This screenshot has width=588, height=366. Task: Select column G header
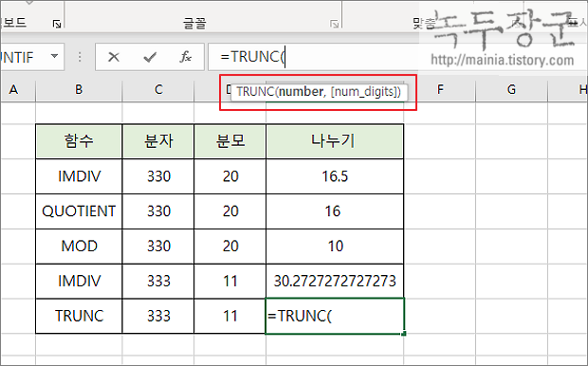click(x=511, y=90)
